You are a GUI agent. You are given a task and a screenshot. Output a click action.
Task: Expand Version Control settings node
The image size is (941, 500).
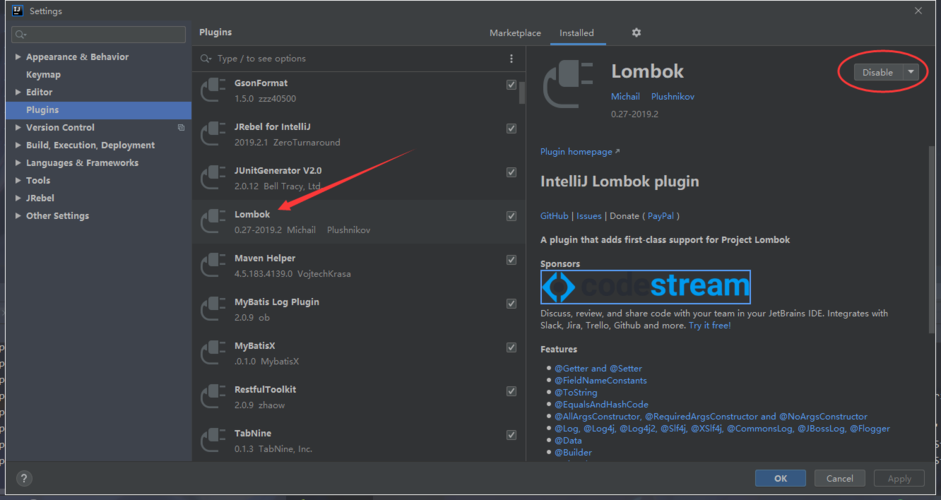18,127
